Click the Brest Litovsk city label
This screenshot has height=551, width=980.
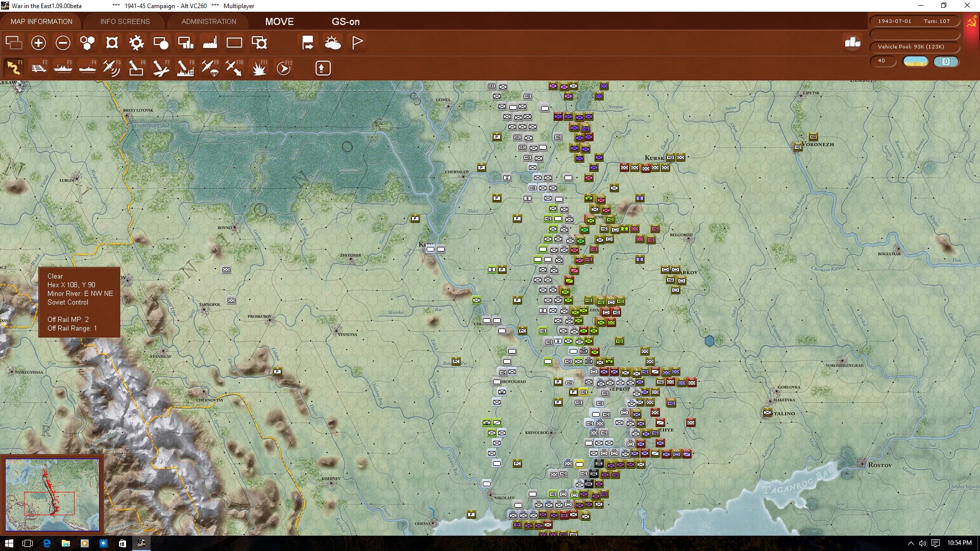click(138, 110)
